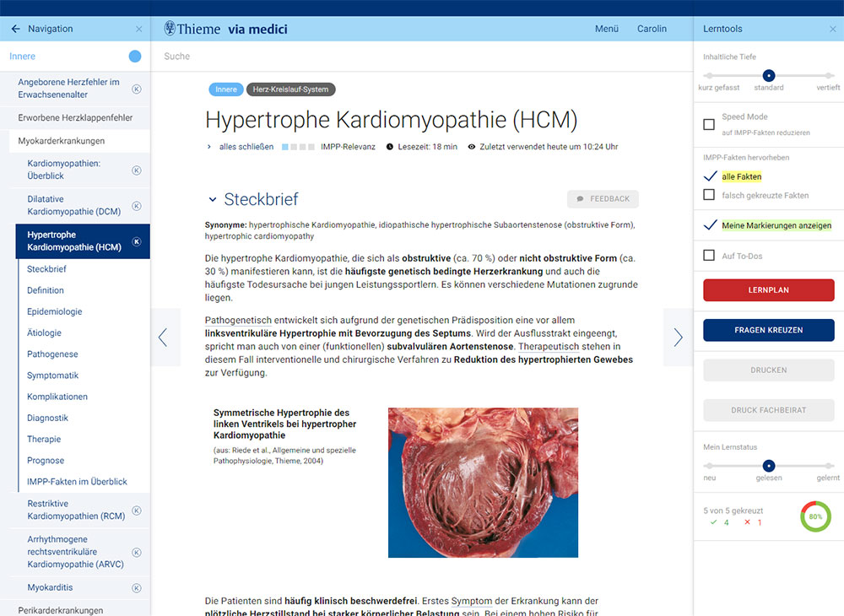Click K icon beside Angeborene Herzfehler im Erwachsenenalter
844x616 pixels.
coord(137,89)
